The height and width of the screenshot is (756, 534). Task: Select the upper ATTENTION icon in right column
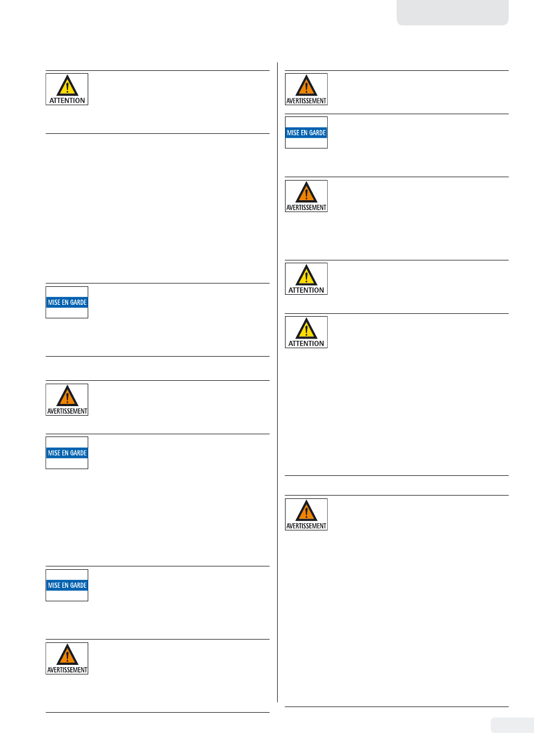tap(306, 279)
